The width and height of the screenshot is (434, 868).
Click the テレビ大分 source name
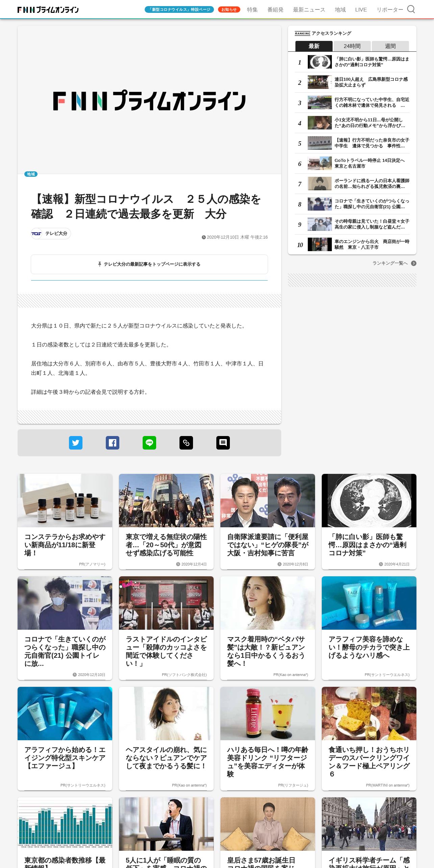[56, 234]
